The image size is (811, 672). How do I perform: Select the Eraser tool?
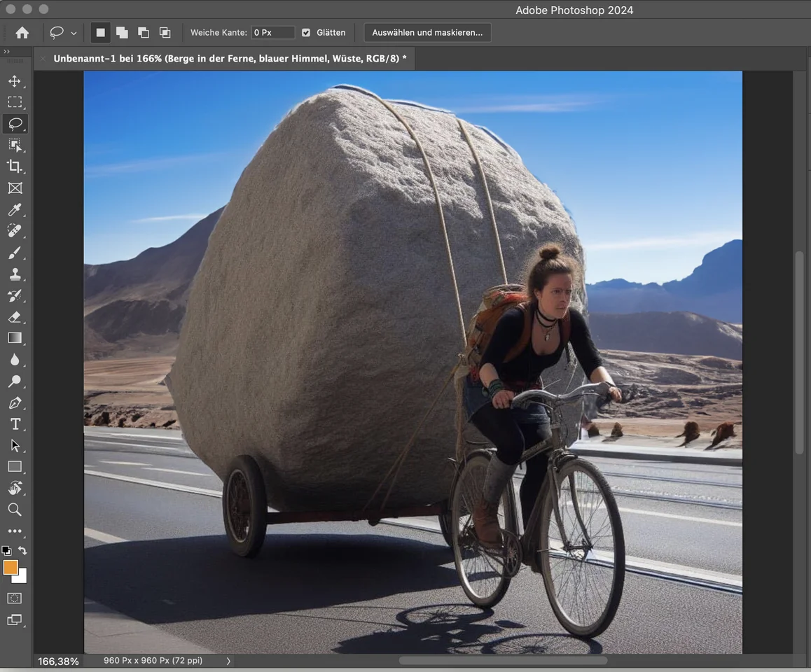click(x=15, y=317)
